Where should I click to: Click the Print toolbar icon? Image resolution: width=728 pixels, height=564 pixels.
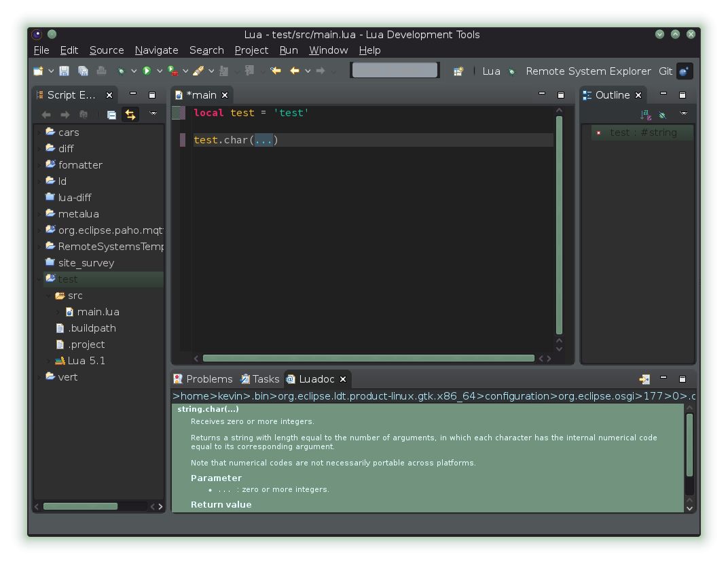(101, 71)
